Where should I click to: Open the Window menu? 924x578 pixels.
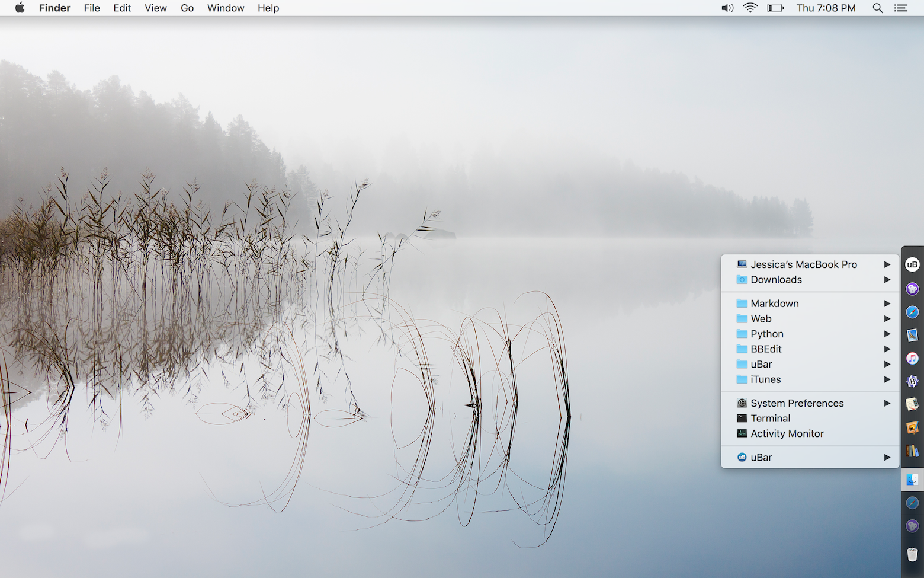226,8
